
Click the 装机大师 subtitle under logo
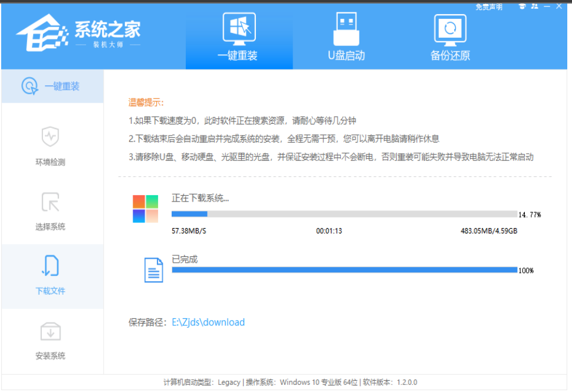point(108,45)
